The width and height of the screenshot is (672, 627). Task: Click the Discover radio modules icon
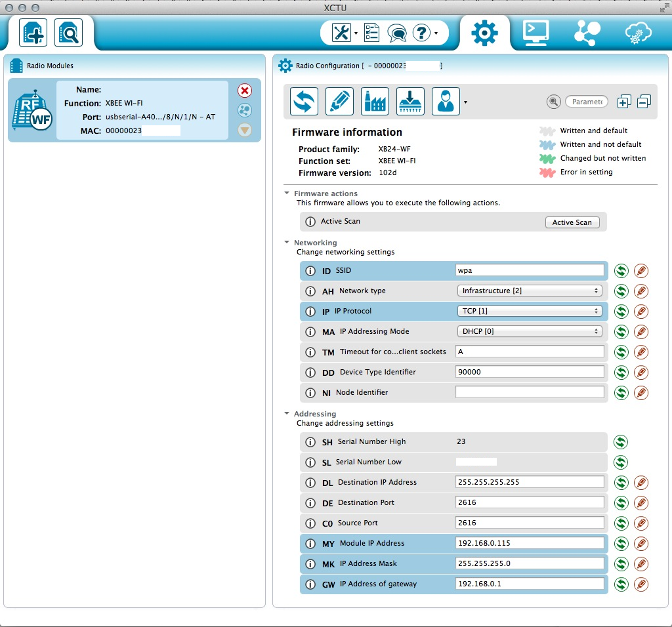point(68,33)
